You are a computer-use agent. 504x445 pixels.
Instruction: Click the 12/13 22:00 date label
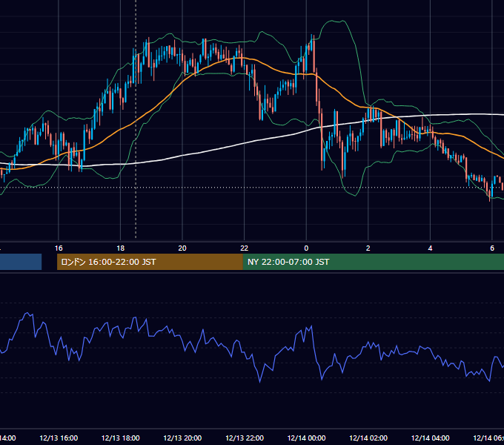point(245,438)
